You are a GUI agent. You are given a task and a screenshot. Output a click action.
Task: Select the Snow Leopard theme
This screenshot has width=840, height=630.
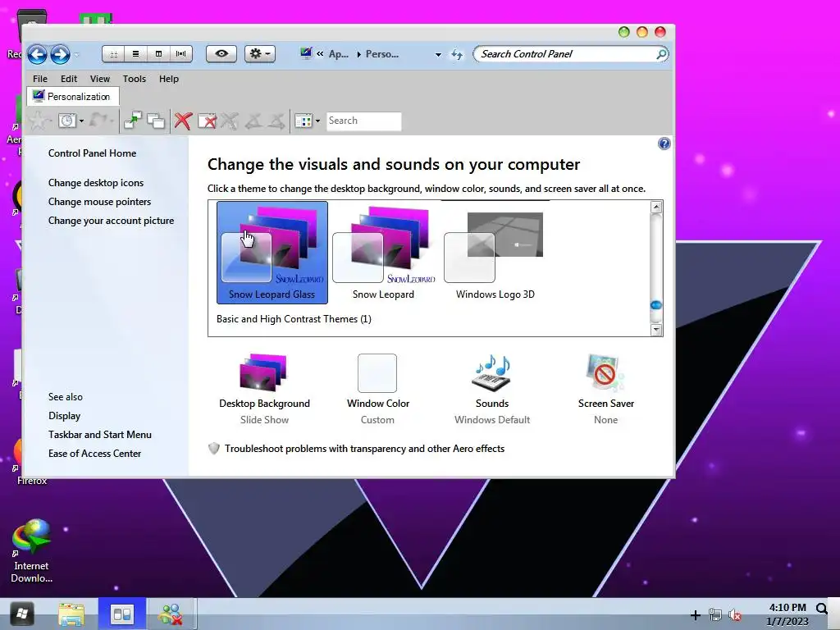[384, 253]
